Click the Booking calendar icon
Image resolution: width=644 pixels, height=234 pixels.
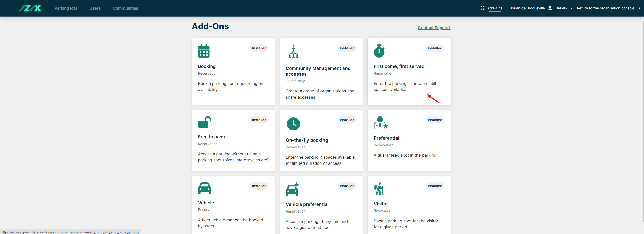pyautogui.click(x=204, y=51)
